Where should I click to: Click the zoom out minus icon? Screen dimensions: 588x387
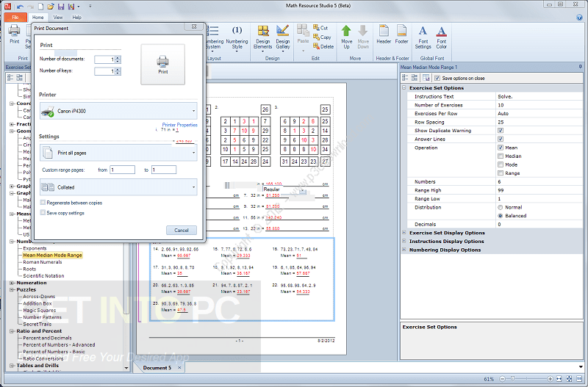[503, 379]
